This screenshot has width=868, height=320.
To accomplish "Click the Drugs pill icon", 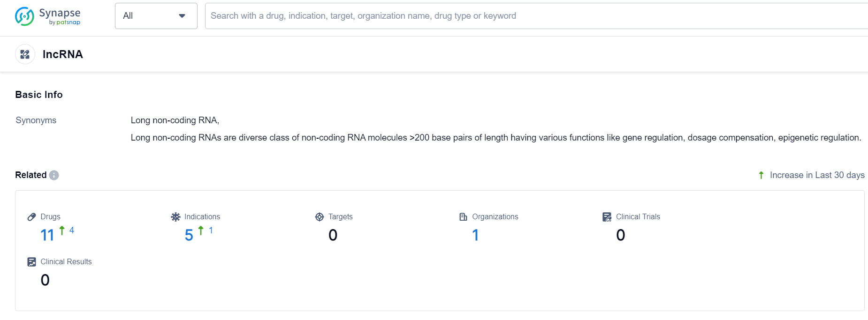I will tap(32, 217).
